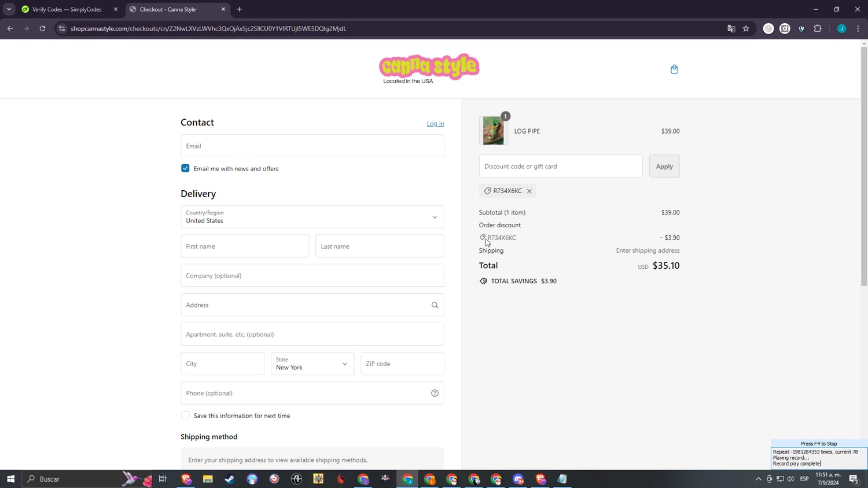Open the Chrome three-dot menu
868x488 pixels.
[858, 28]
